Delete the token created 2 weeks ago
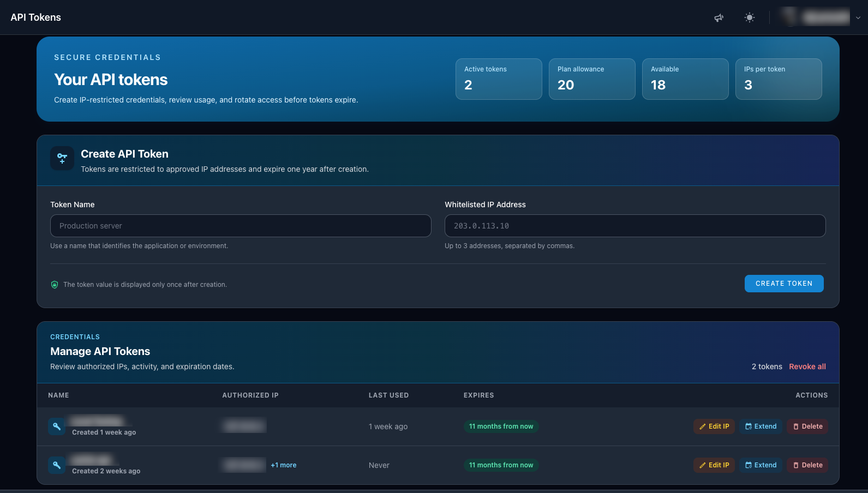 pyautogui.click(x=807, y=465)
